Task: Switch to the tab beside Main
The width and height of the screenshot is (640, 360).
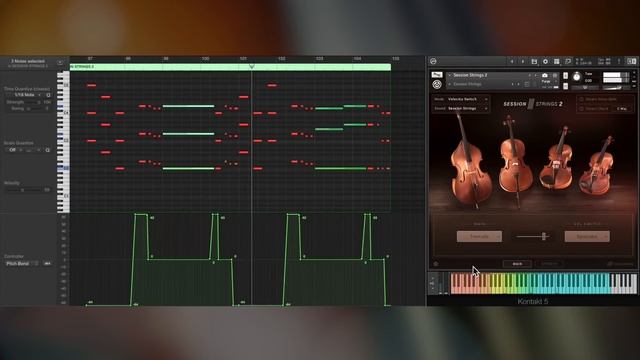Action: pyautogui.click(x=549, y=264)
